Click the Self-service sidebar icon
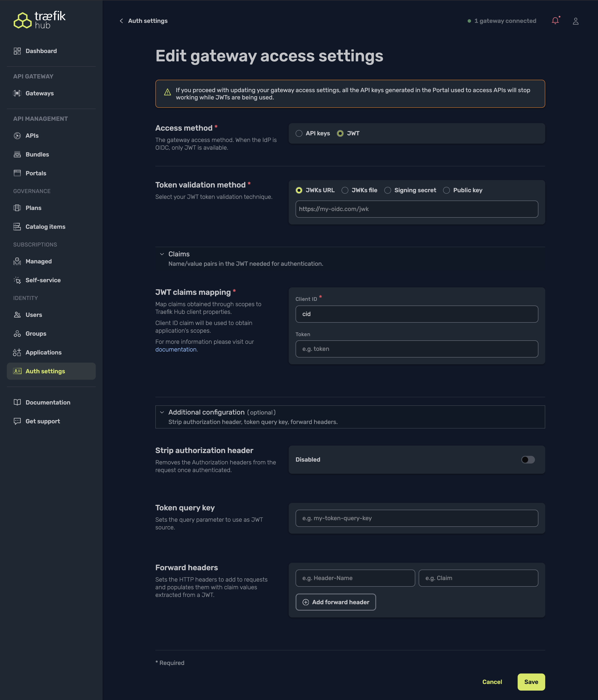 17,280
